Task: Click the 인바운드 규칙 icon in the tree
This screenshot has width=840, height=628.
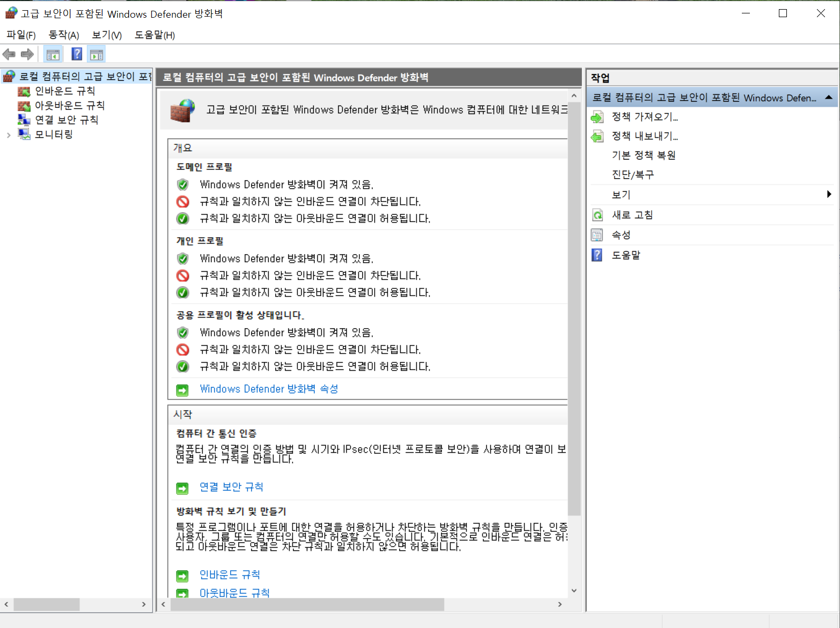Action: click(x=24, y=91)
